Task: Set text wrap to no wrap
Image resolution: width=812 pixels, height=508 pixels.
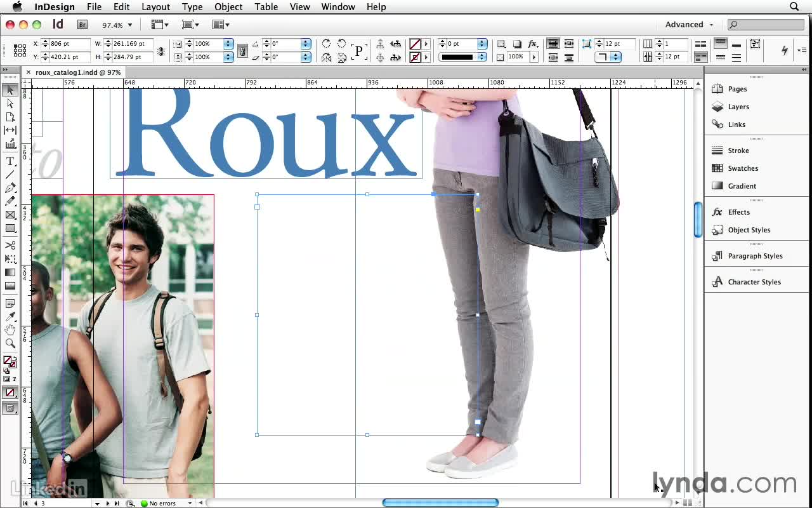Action: click(x=553, y=44)
